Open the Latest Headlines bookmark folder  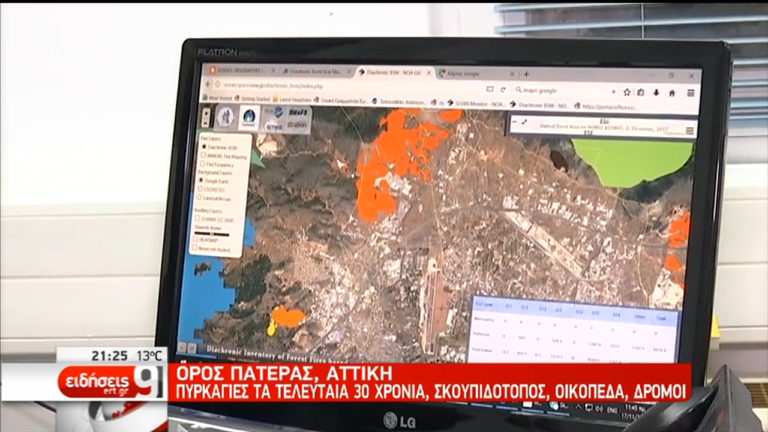point(292,99)
